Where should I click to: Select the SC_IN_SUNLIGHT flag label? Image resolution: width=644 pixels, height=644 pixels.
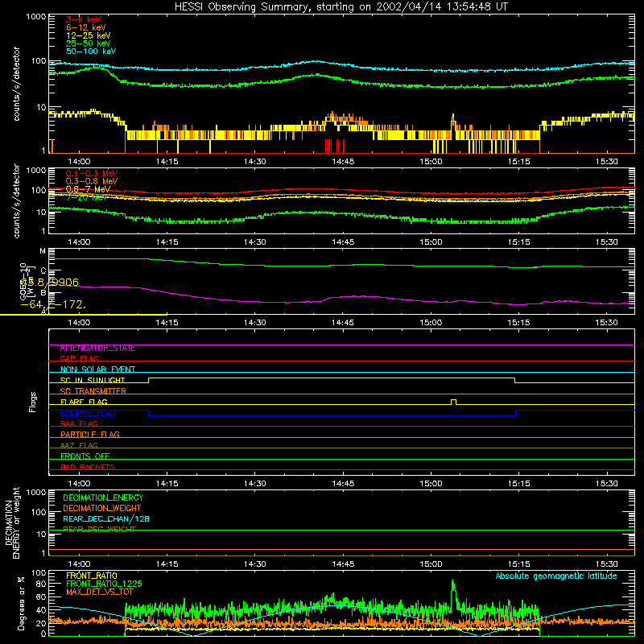coord(93,380)
